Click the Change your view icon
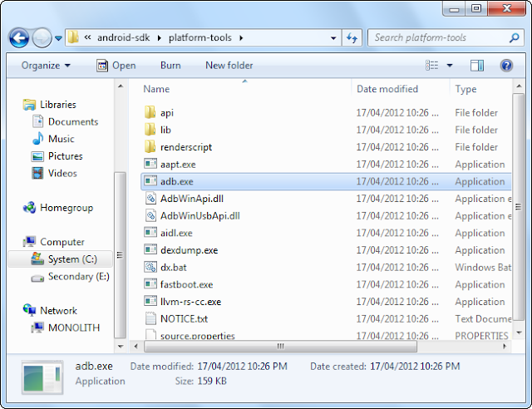Screen dimensions: 532x409 pos(432,65)
